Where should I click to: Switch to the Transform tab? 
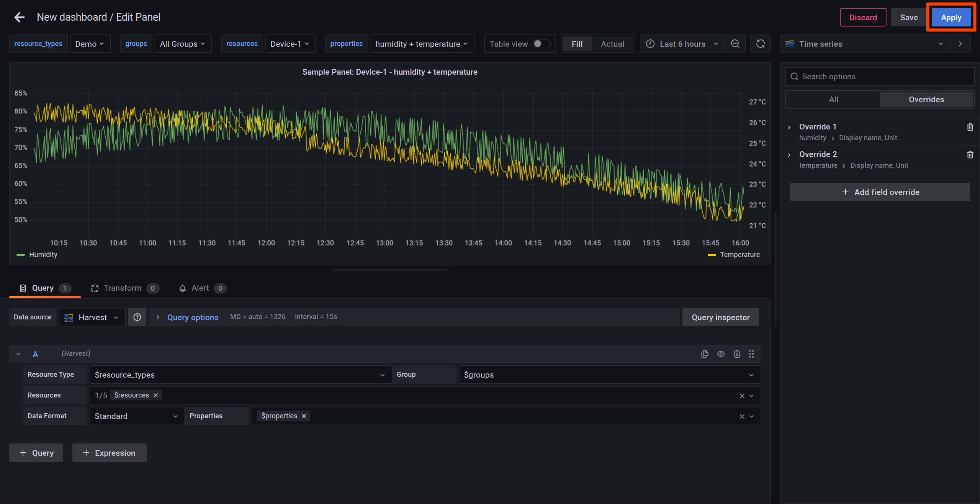click(122, 288)
